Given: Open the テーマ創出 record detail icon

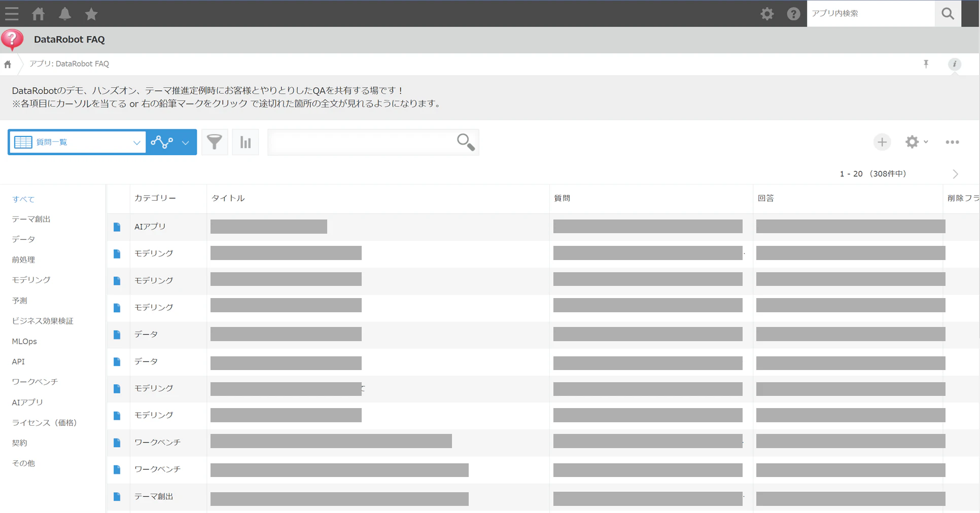Looking at the screenshot, I should coord(117,497).
